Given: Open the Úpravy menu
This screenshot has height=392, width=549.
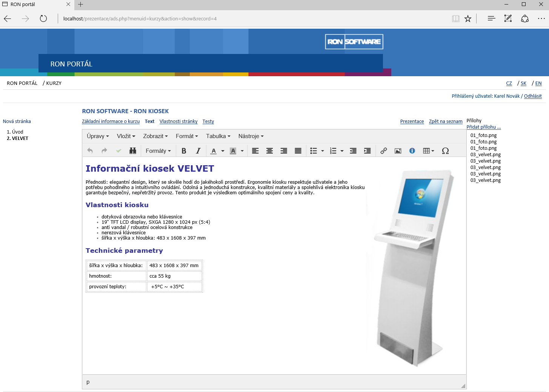Looking at the screenshot, I should point(98,136).
